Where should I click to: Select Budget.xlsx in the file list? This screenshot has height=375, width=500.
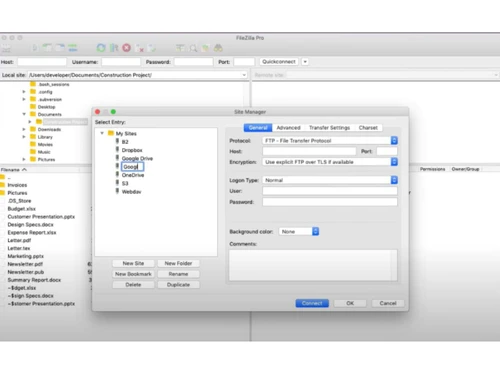tap(22, 209)
